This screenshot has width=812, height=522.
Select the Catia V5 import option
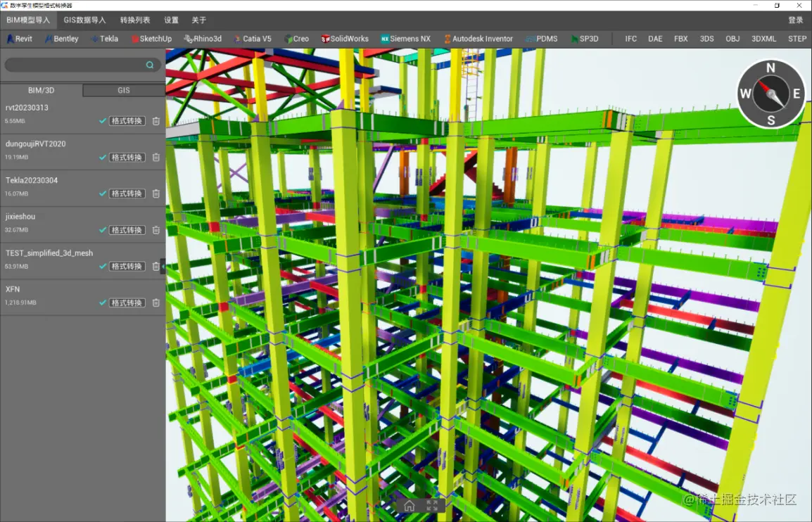252,39
